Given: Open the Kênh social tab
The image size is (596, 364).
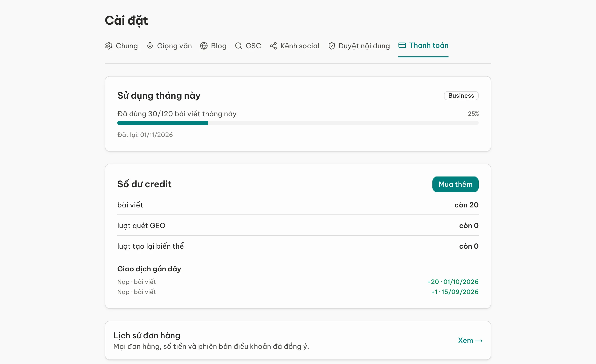Looking at the screenshot, I should coord(294,46).
